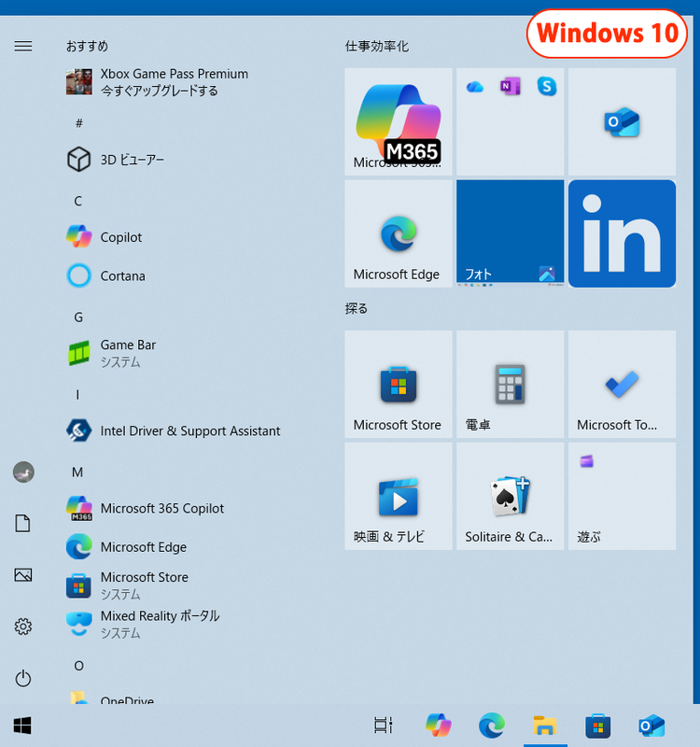
Task: Launch 3D ビューアー from the app list
Action: [x=116, y=160]
